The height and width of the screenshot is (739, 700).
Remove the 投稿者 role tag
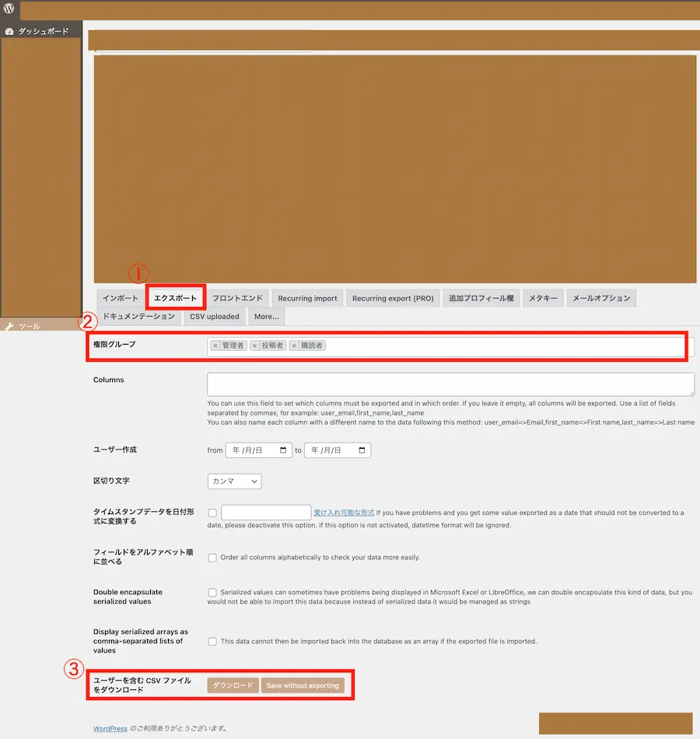[x=254, y=345]
